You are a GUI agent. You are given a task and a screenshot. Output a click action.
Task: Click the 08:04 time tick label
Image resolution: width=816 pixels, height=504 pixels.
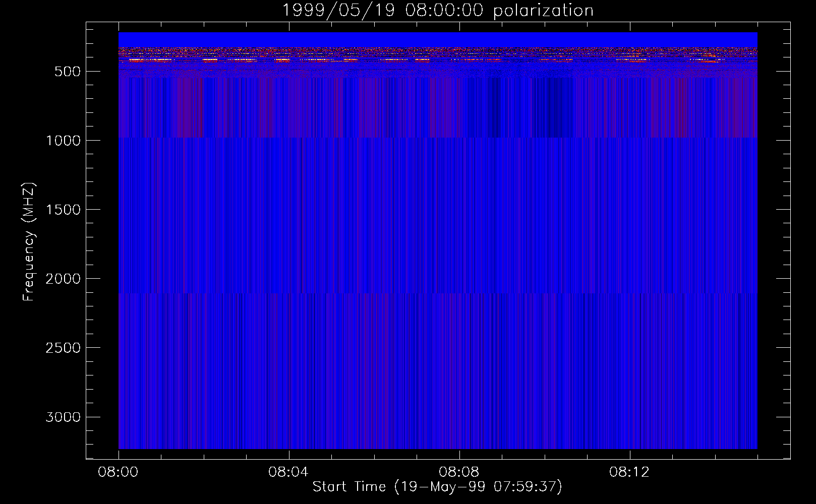coord(288,472)
